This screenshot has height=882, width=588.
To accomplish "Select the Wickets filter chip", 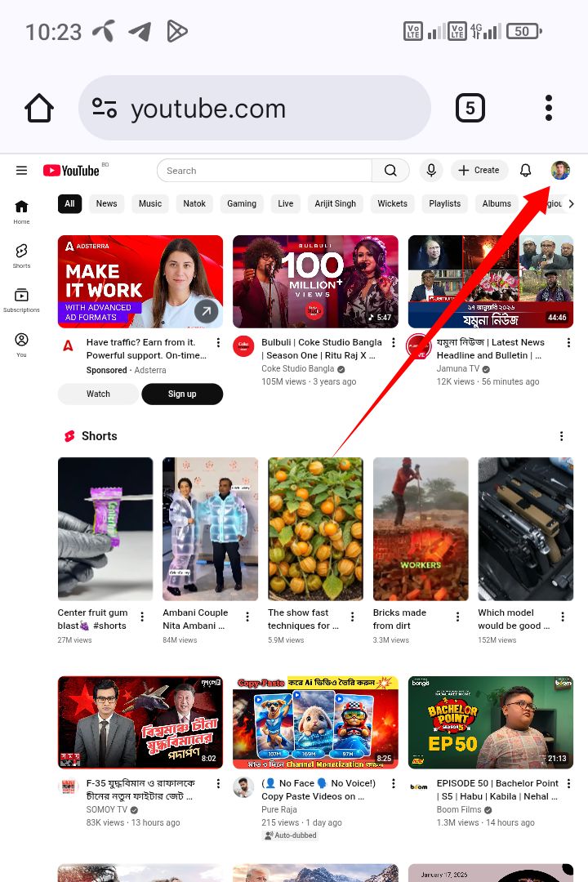I will pyautogui.click(x=392, y=203).
